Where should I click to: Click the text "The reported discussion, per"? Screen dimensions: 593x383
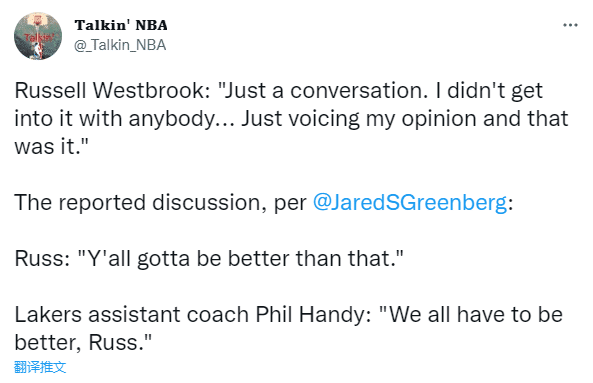pos(160,202)
